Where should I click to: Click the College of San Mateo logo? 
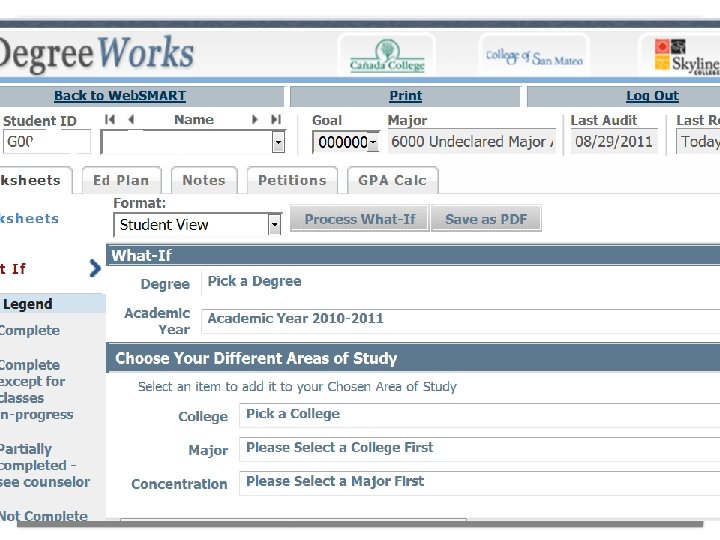(534, 56)
